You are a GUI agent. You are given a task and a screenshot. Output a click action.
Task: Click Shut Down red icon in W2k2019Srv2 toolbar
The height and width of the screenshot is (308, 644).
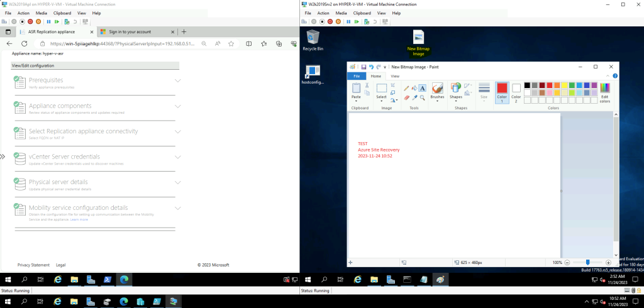(330, 21)
